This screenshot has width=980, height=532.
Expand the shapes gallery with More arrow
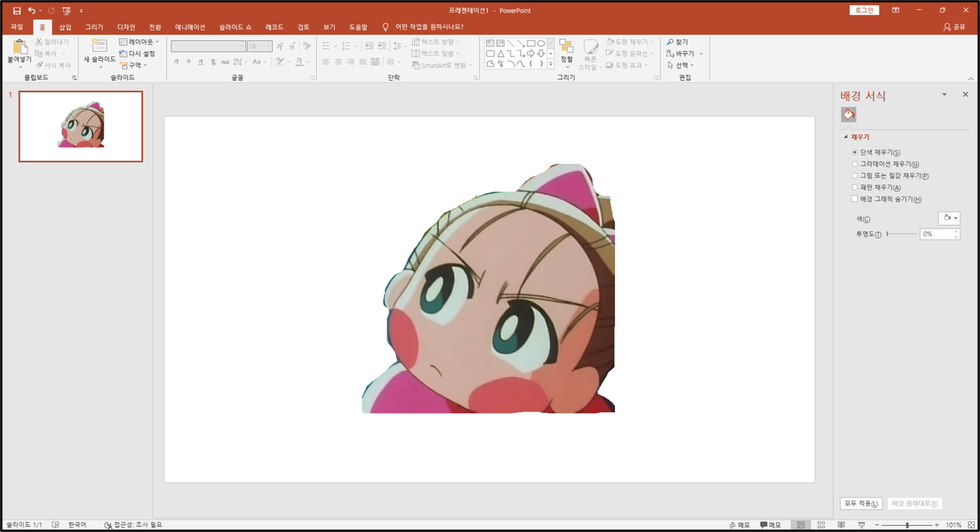click(x=550, y=64)
